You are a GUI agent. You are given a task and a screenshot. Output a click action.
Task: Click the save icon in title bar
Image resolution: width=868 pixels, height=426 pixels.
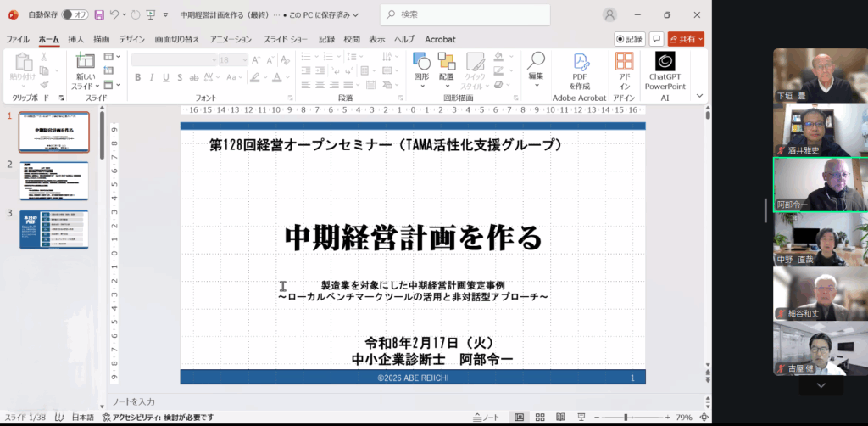[x=99, y=14]
